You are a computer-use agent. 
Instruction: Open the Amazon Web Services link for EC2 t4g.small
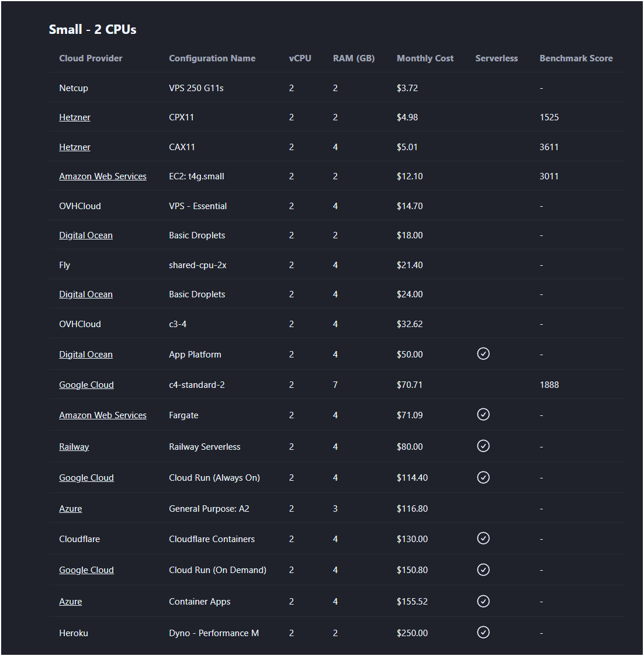coord(102,176)
